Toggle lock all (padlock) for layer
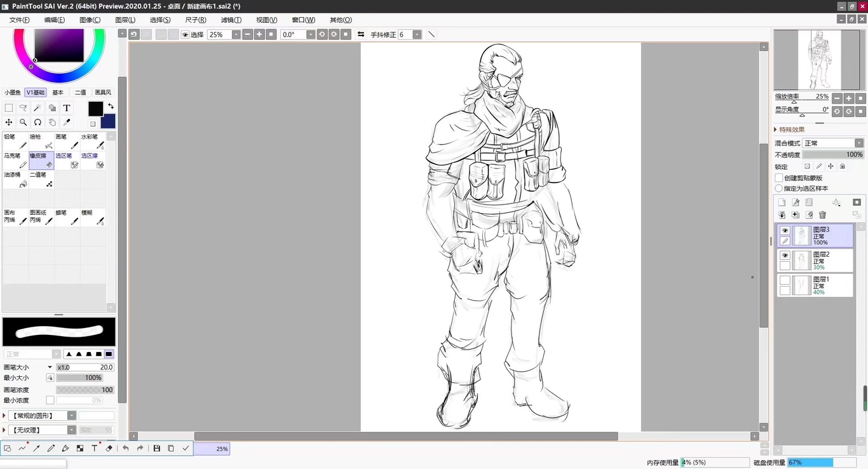Viewport: 868px width, 469px height. [x=843, y=167]
